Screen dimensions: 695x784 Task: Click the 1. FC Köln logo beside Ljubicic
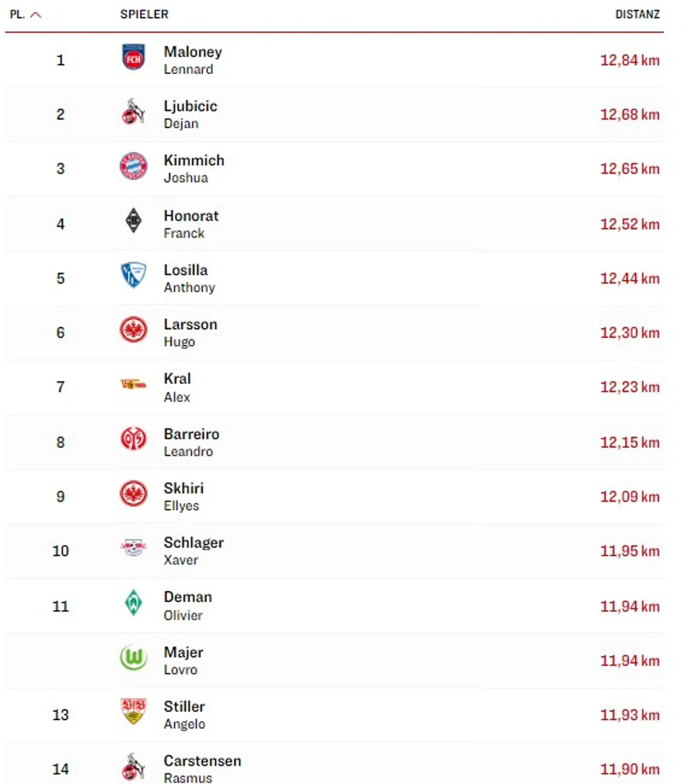tap(133, 112)
